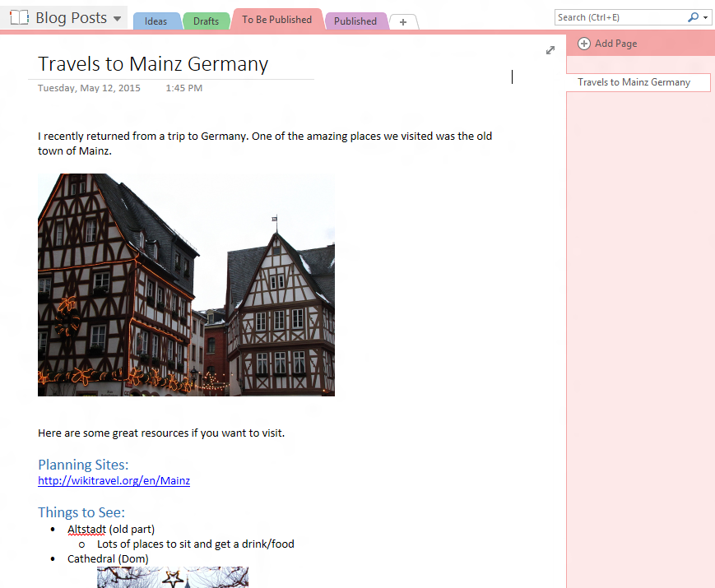Image resolution: width=715 pixels, height=588 pixels.
Task: Switch to the Ideas section tab
Action: point(156,21)
